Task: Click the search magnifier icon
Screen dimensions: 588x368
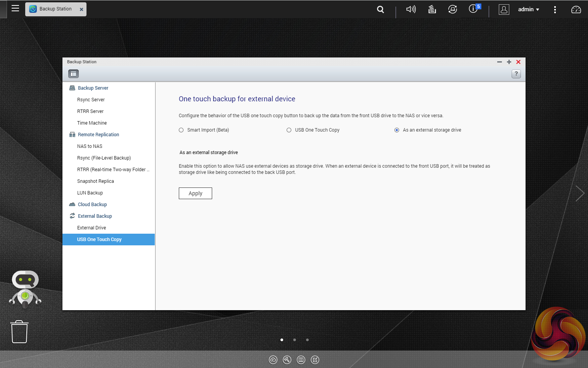Action: (380, 9)
